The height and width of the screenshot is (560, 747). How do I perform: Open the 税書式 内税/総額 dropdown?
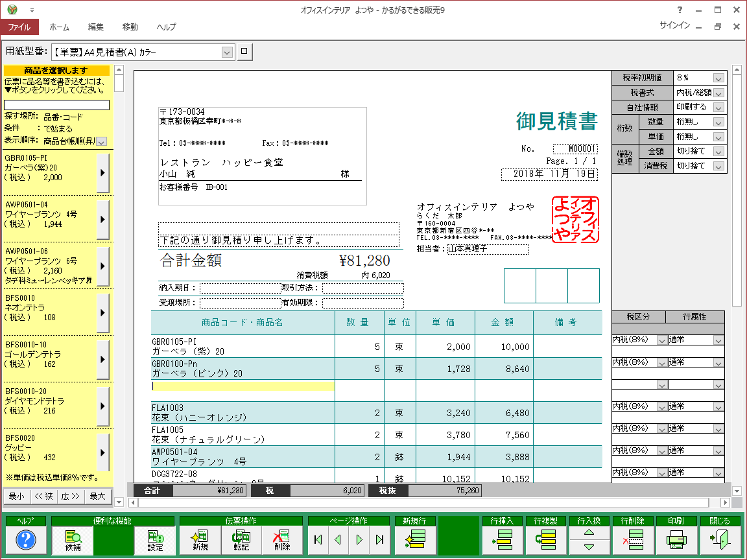click(718, 93)
